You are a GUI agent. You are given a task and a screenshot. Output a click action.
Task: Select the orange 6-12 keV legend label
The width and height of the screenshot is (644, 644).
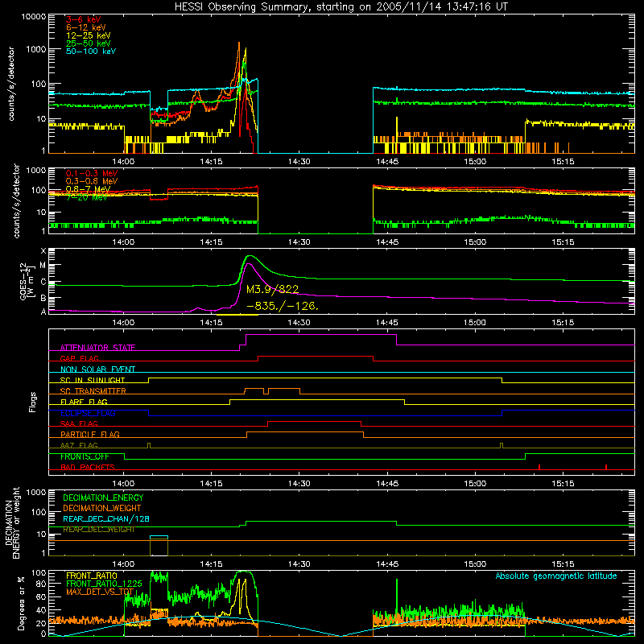pos(85,27)
